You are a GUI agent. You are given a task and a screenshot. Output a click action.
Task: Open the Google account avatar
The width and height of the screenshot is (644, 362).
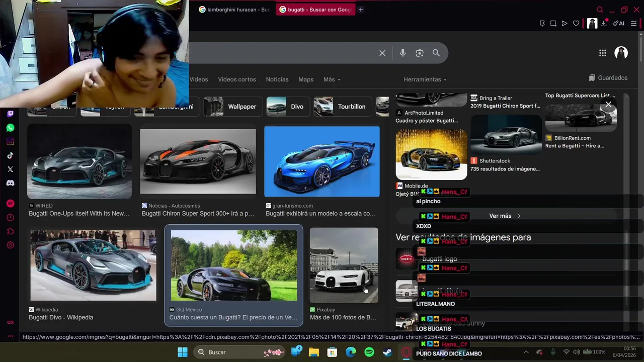pos(621,53)
